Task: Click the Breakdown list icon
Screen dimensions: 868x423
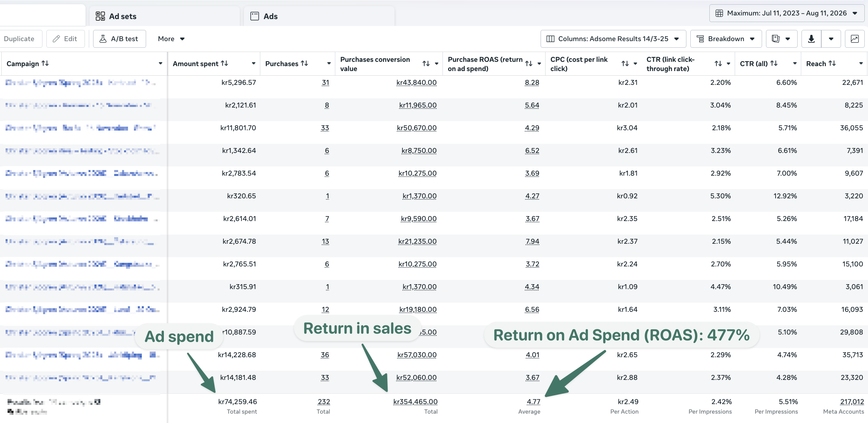Action: tap(700, 39)
